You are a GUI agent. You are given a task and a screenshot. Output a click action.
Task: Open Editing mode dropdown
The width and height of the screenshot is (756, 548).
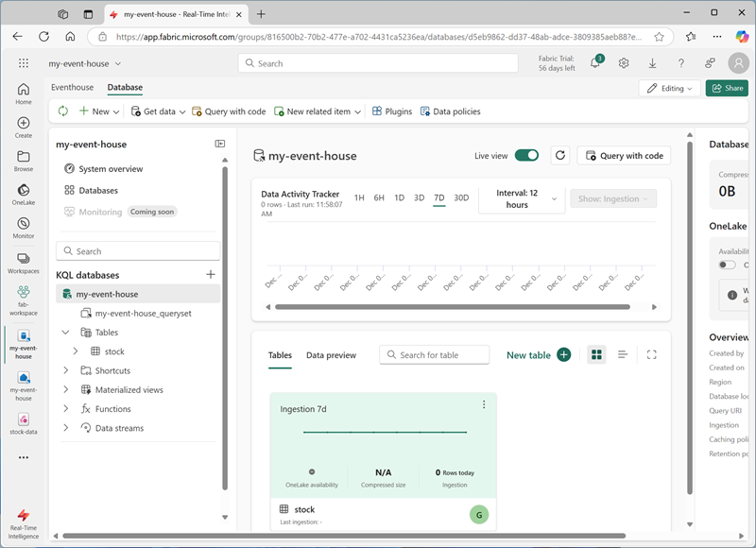click(x=669, y=88)
